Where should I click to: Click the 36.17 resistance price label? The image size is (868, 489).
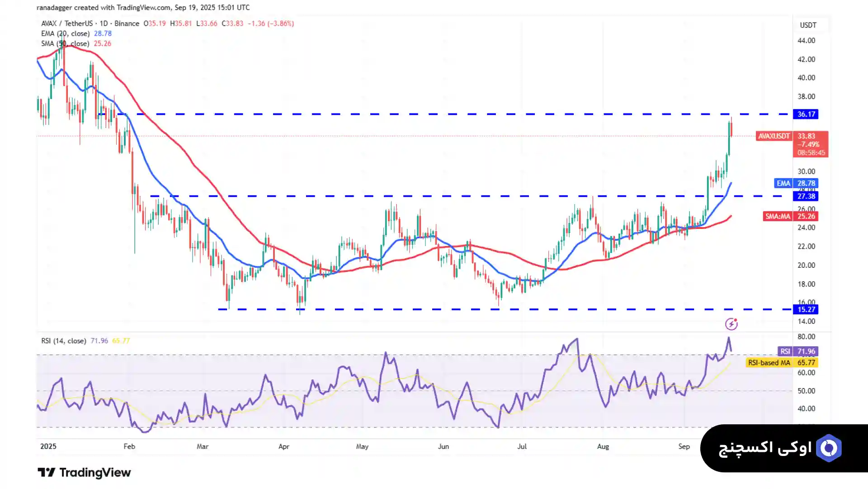806,114
